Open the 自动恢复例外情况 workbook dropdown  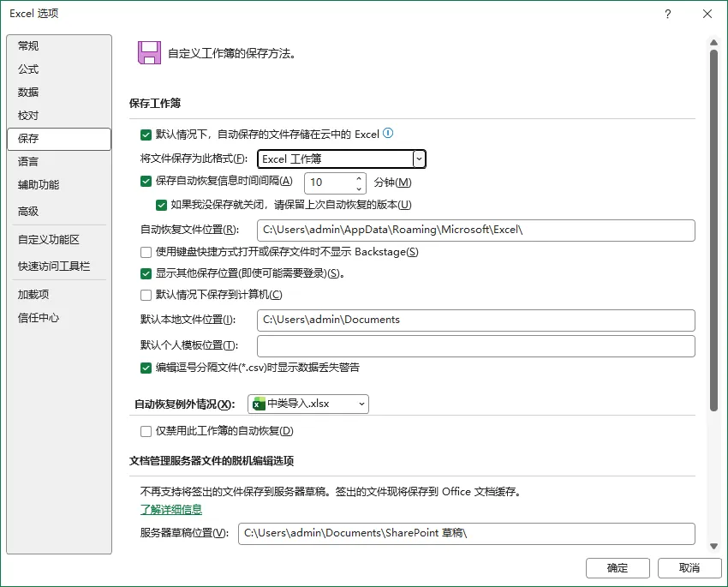point(308,404)
